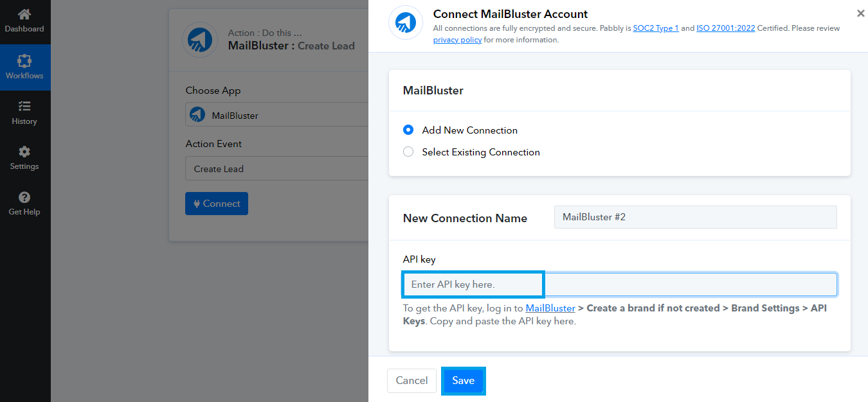
Task: Open the privacy policy link
Action: pos(457,40)
